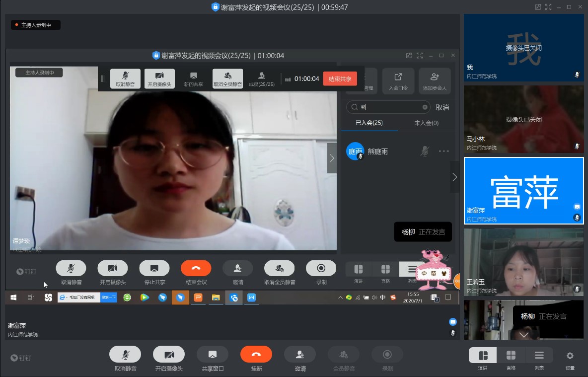
Task: Open more options dots for 熊庭雨
Action: click(x=443, y=151)
